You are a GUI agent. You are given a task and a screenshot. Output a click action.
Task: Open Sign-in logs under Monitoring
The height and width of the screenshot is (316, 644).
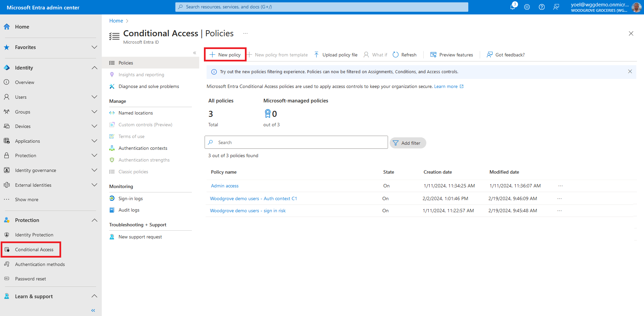[130, 198]
